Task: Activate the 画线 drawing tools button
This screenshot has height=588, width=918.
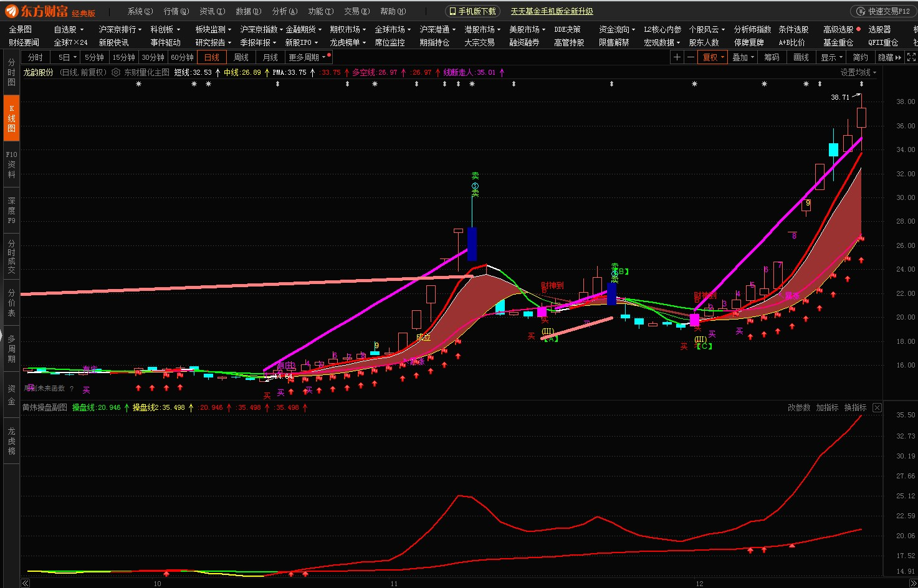Action: point(801,57)
